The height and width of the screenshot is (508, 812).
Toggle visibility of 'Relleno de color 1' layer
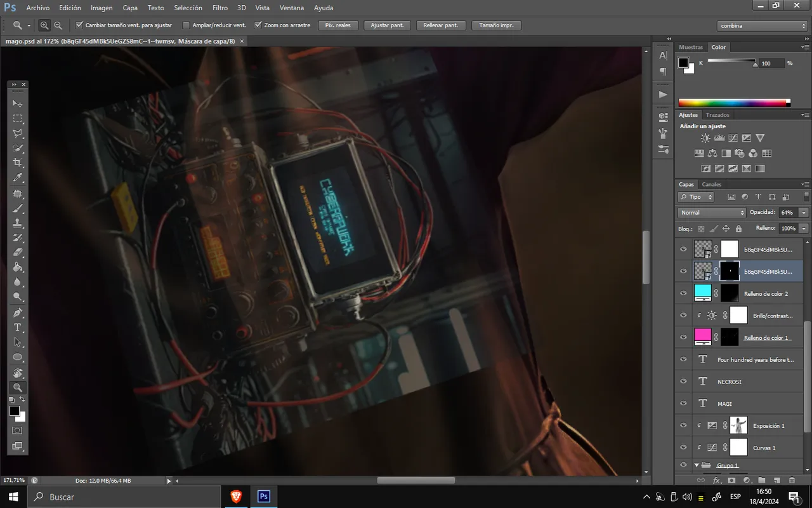(x=683, y=337)
